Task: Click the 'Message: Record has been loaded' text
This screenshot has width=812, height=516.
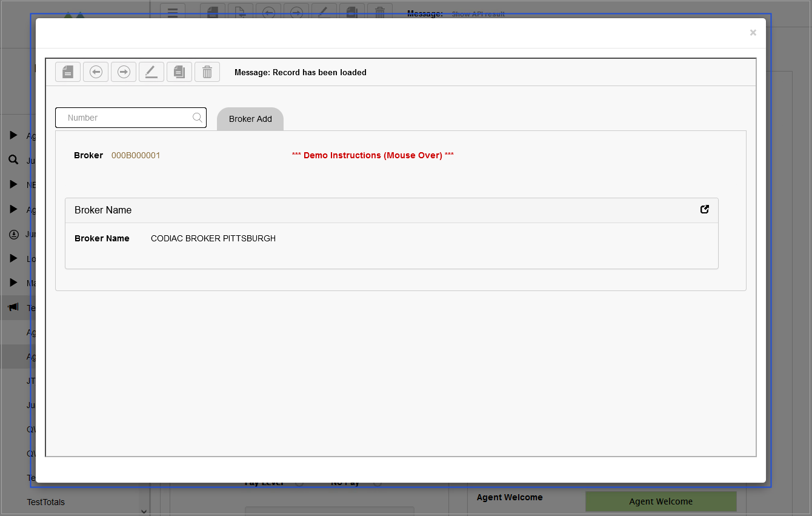Action: (x=301, y=72)
